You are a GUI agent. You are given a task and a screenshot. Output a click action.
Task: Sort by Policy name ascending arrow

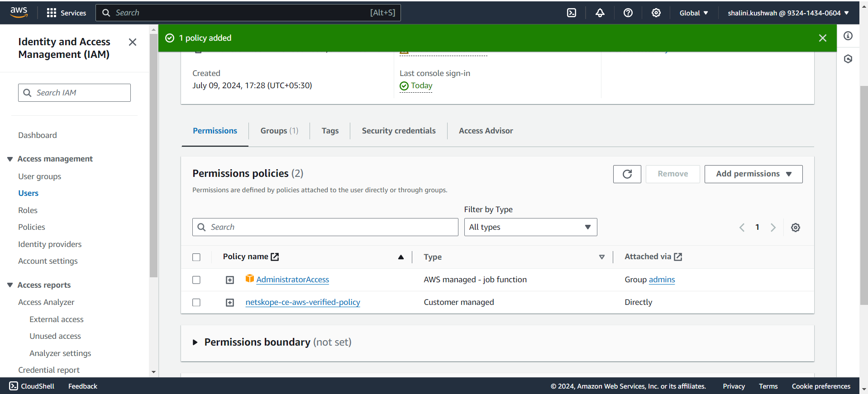401,257
